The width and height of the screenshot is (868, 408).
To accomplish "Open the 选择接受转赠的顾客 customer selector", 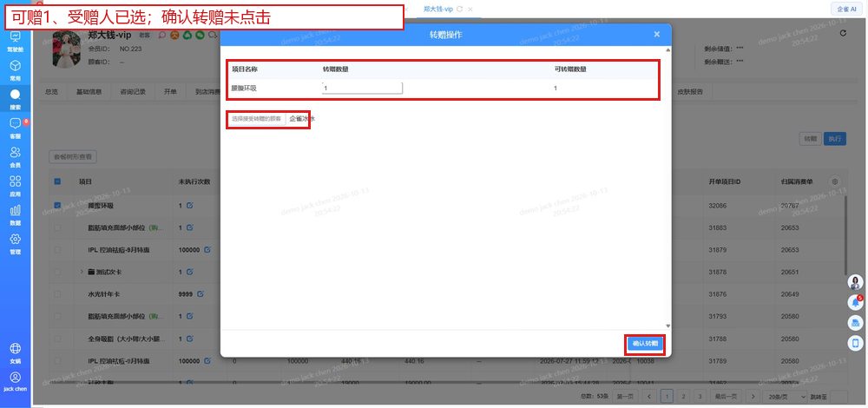I will [x=257, y=119].
